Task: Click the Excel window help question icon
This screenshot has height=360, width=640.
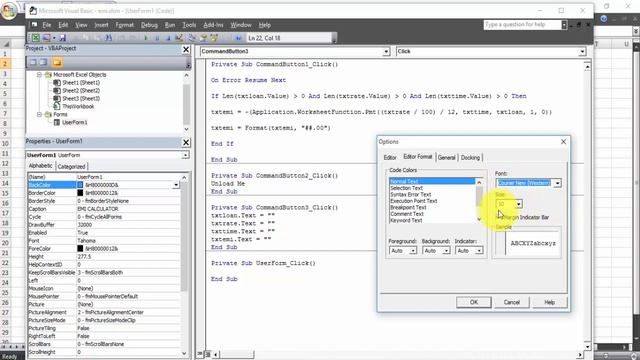Action: point(604,19)
